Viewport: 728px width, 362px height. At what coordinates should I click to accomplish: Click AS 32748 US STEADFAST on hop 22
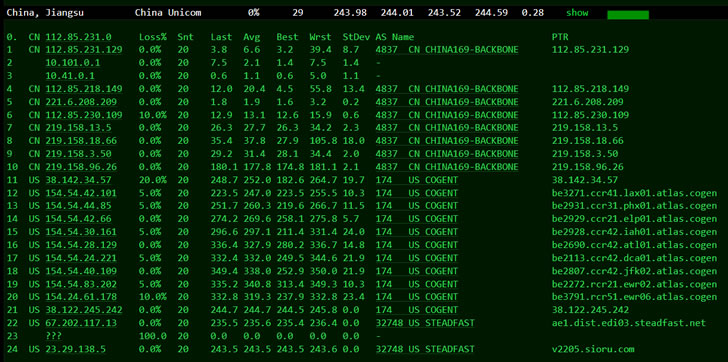coord(425,323)
